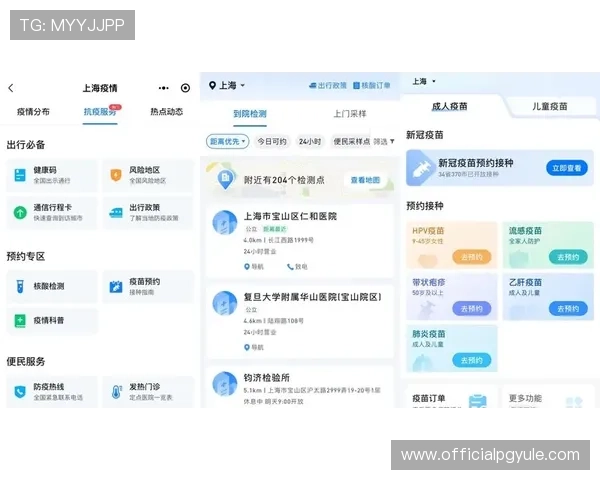The image size is (600, 480).
Task: Open 出行政策 card under 出行必备
Action: [148, 212]
